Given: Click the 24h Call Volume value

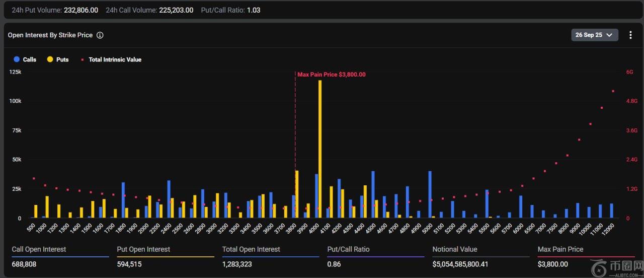Looking at the screenshot, I should click(176, 10).
